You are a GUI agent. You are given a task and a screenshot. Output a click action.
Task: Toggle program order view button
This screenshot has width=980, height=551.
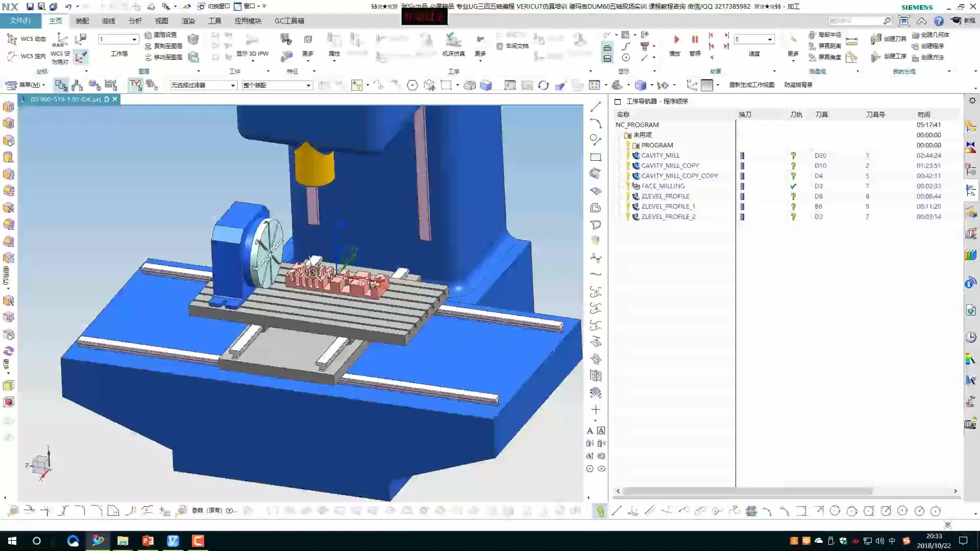(x=61, y=85)
